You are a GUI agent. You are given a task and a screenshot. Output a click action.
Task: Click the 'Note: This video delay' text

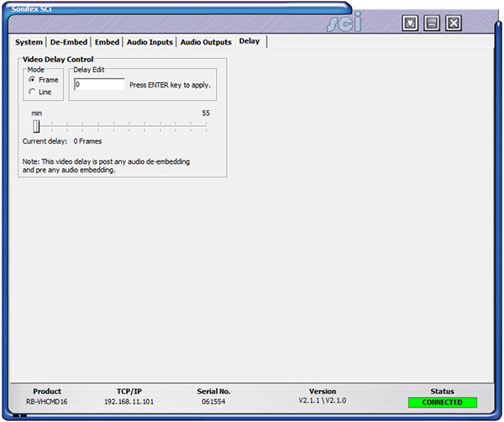click(106, 166)
